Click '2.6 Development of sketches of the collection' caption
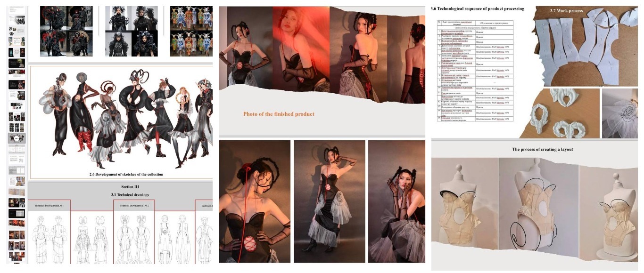 pos(126,174)
